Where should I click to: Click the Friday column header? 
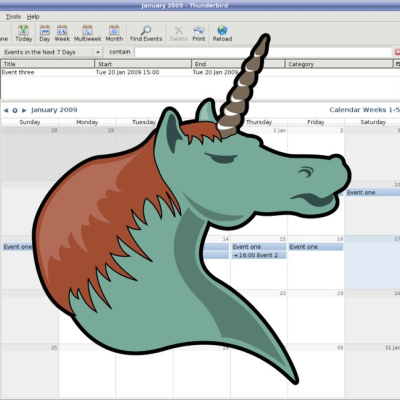(316, 122)
